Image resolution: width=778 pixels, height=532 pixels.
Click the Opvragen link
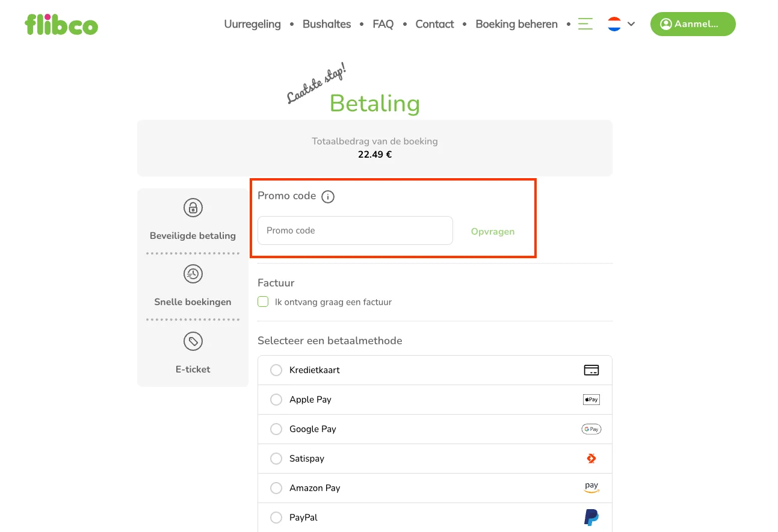coord(493,231)
